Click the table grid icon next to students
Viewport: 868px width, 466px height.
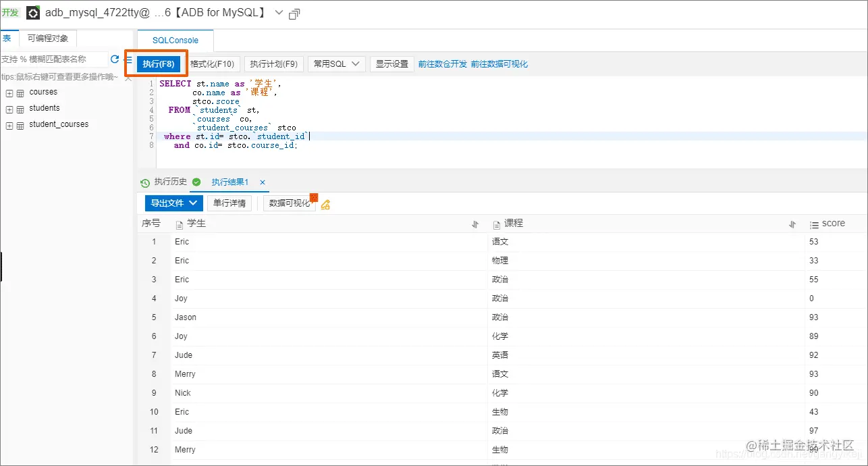click(x=20, y=108)
